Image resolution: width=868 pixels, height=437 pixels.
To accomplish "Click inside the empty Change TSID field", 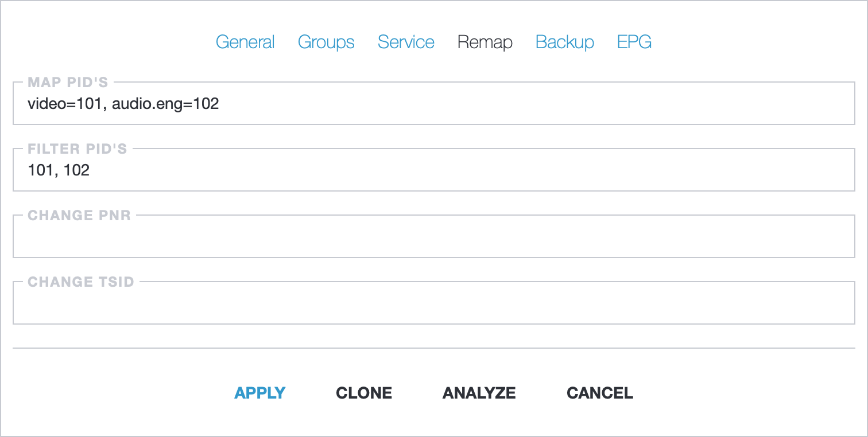I will click(x=434, y=303).
